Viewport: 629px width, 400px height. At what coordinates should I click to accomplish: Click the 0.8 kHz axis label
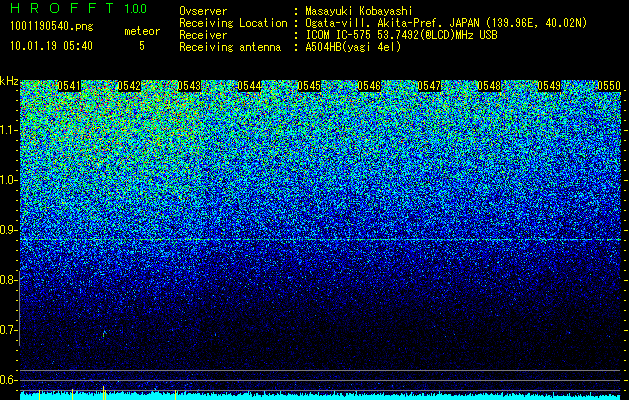[8, 280]
